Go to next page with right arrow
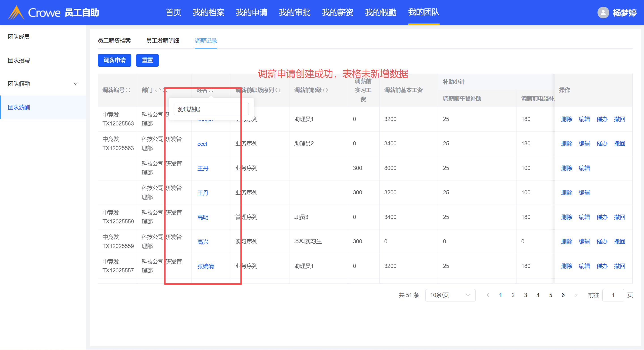This screenshot has height=350, width=644. pyautogui.click(x=576, y=295)
